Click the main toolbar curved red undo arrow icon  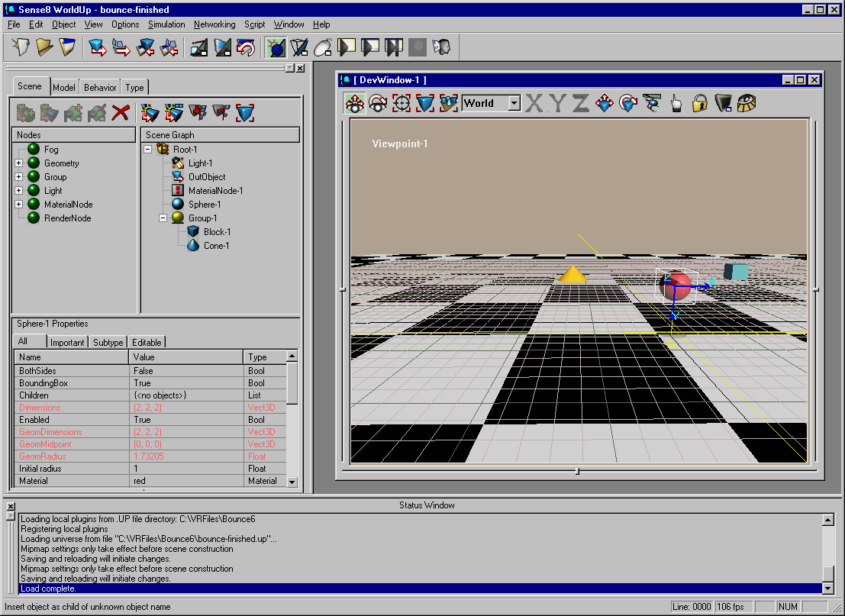pos(246,47)
